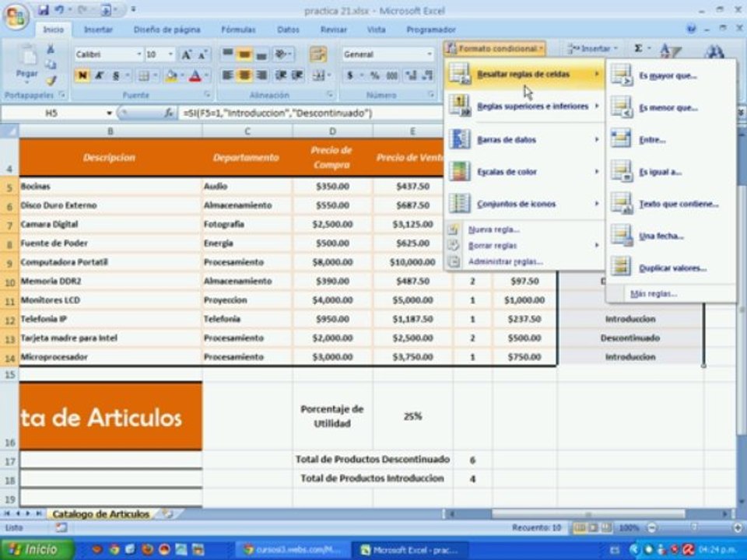Toggle middle vertical alignment
The height and width of the screenshot is (560, 747).
(x=244, y=54)
